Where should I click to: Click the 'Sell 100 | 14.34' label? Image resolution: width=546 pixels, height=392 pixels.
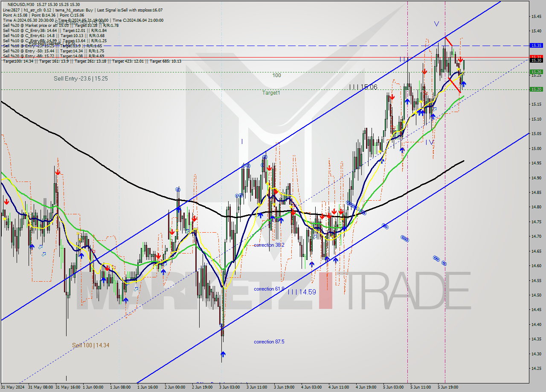[x=90, y=345]
